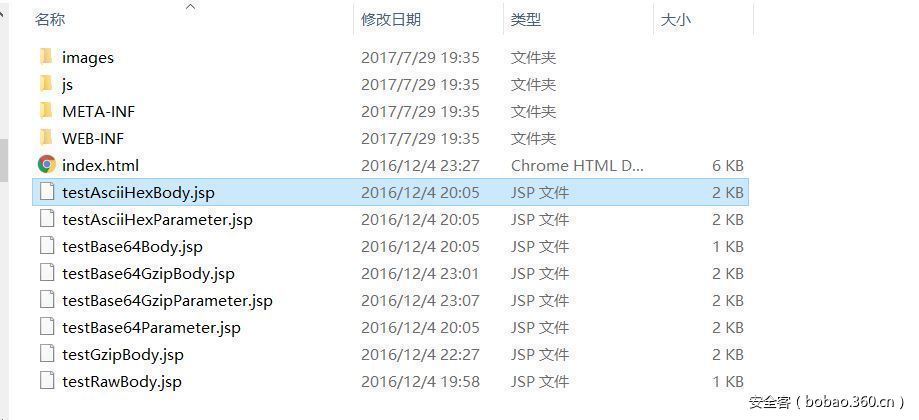The image size is (919, 420).
Task: Click the testRawBody.jsp file icon
Action: click(x=47, y=381)
